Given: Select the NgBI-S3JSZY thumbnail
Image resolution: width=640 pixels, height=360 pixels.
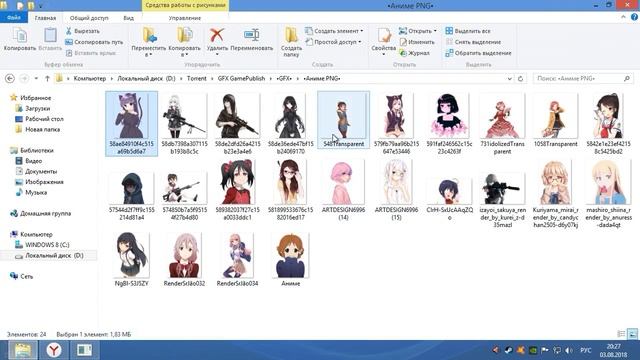Looking at the screenshot, I should [131, 255].
